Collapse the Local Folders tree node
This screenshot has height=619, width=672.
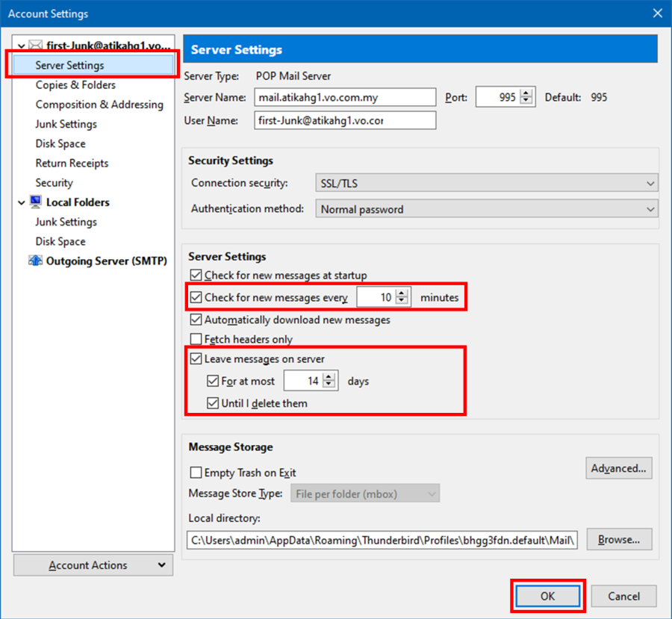(21, 203)
